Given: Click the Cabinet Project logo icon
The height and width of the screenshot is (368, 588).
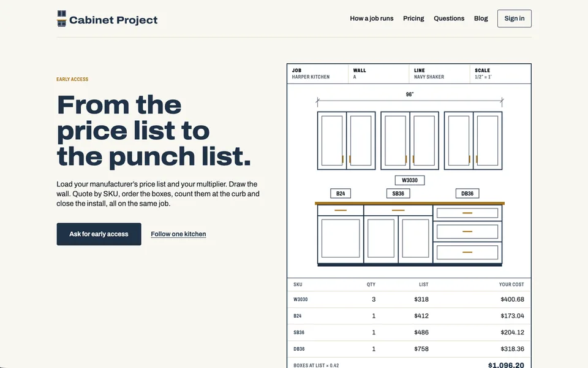Looking at the screenshot, I should 61,19.
